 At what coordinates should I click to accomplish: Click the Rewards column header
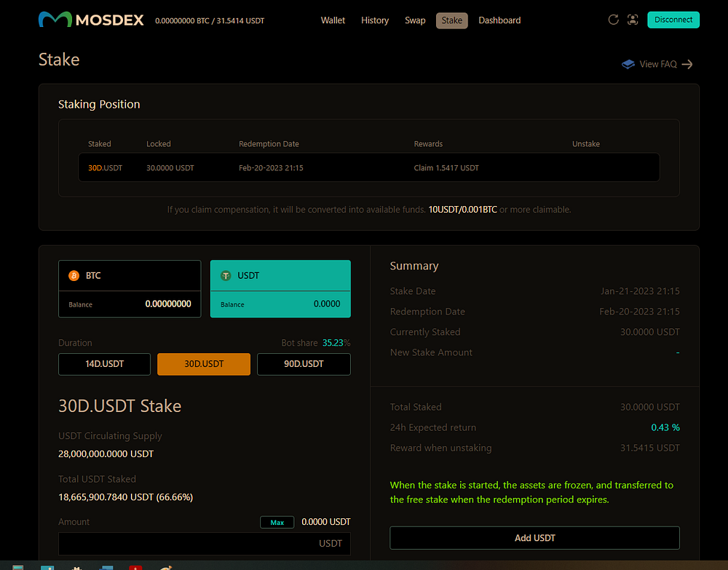click(x=428, y=144)
